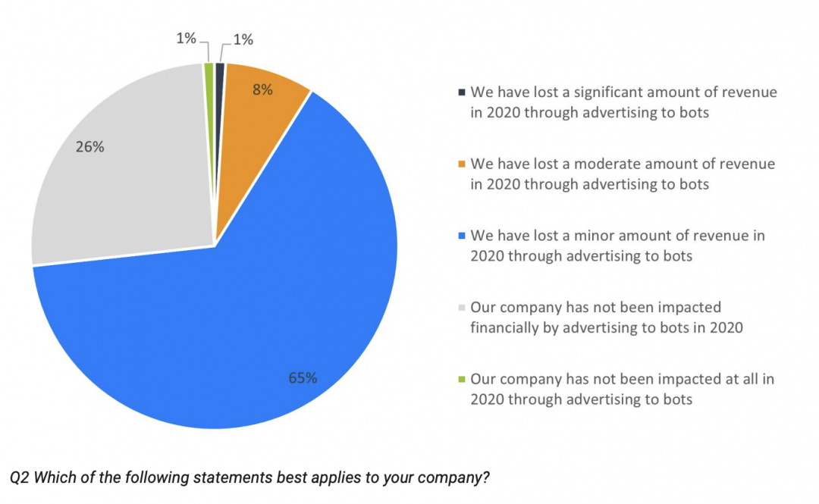Click the 65% data label
Screen dimensions: 819x504
pyautogui.click(x=303, y=378)
